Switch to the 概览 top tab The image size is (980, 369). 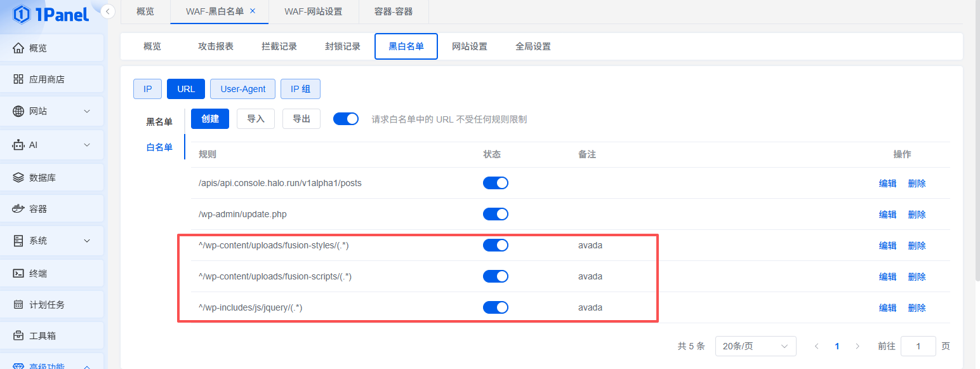tap(145, 11)
